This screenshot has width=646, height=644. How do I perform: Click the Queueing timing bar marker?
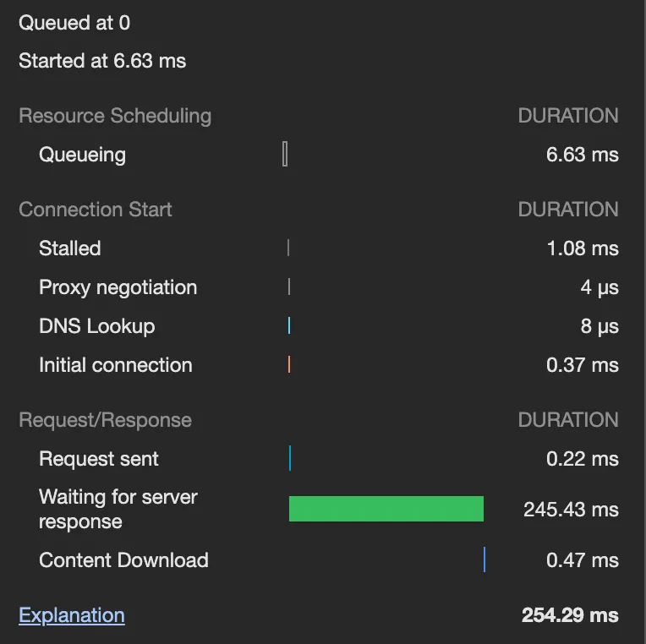point(285,155)
